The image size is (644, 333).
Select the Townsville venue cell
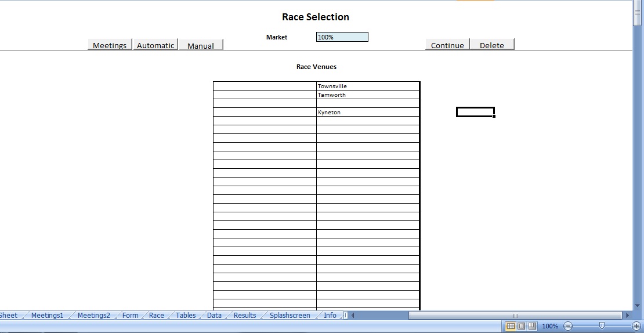click(x=367, y=86)
